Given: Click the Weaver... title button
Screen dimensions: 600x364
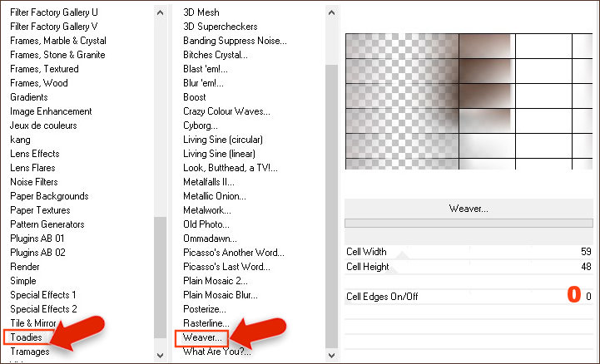Looking at the screenshot, I should (469, 209).
